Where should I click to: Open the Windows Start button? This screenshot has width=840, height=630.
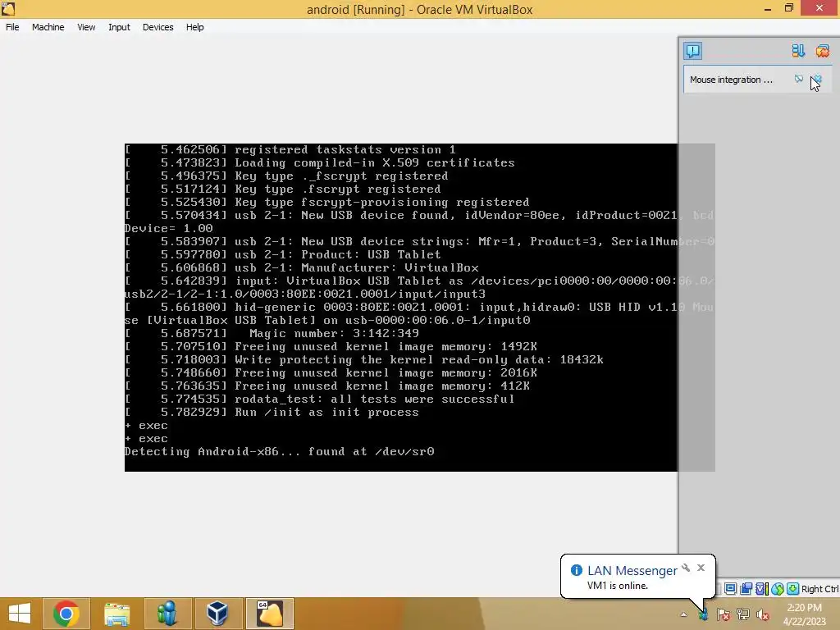coord(20,614)
